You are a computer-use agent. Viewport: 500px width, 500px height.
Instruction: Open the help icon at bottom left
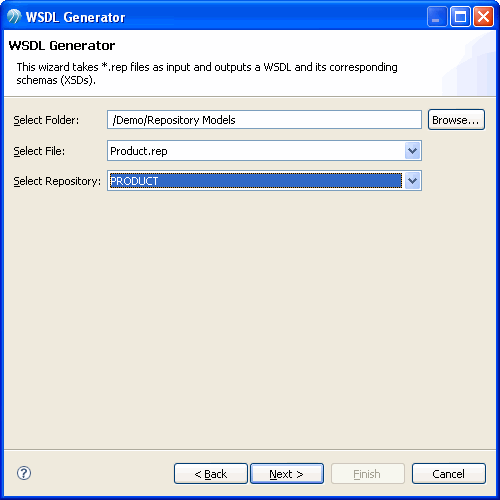[24, 473]
